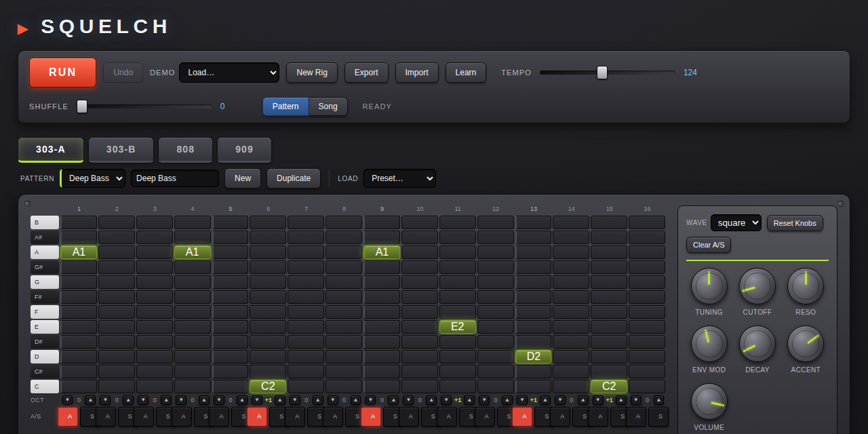The image size is (868, 434).
Task: Select the C2 note on step 15
Action: 609,387
